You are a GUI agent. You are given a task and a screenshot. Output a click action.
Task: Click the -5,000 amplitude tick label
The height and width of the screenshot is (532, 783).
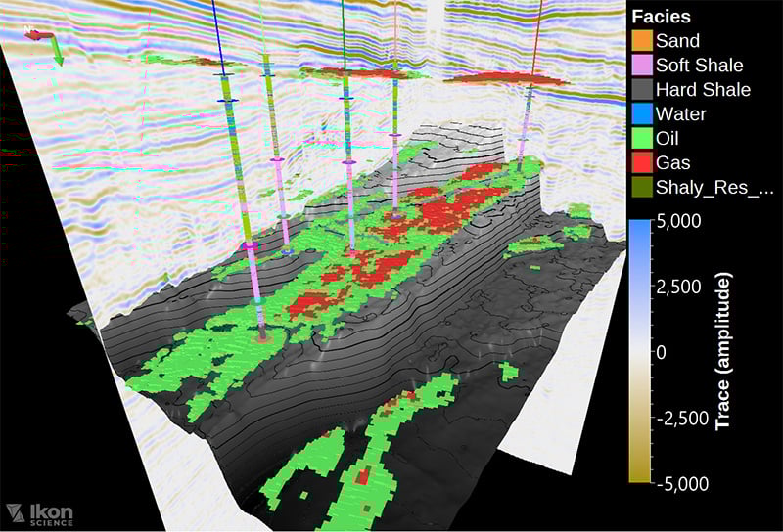point(679,483)
